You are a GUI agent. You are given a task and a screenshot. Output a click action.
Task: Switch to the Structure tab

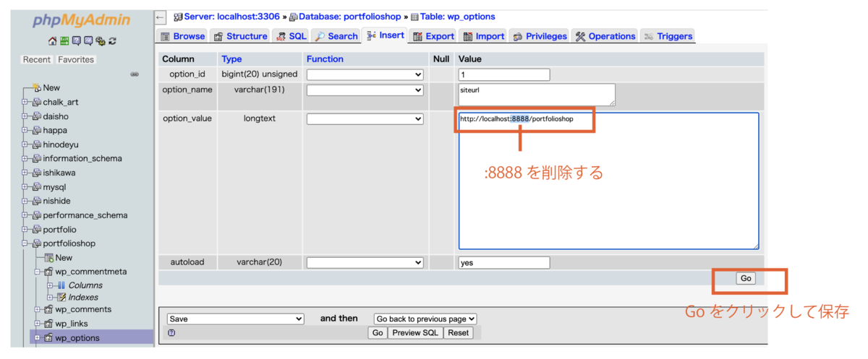[x=240, y=36]
